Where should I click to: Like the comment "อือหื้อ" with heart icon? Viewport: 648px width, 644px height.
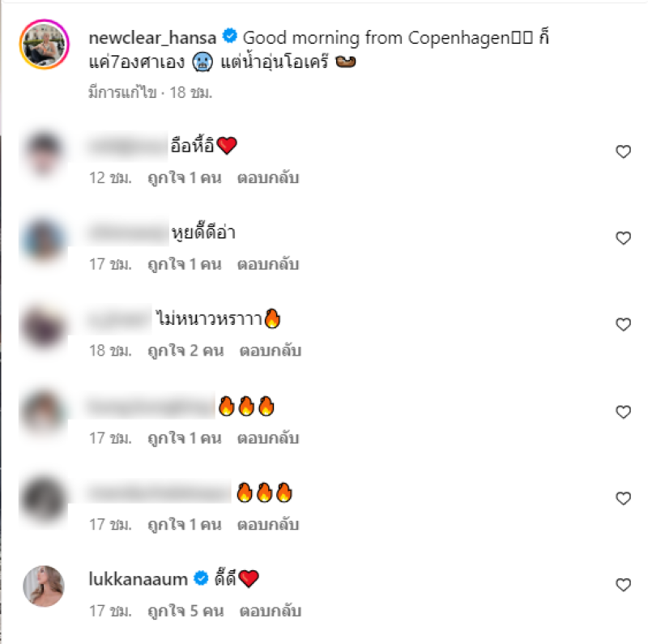pos(623,151)
